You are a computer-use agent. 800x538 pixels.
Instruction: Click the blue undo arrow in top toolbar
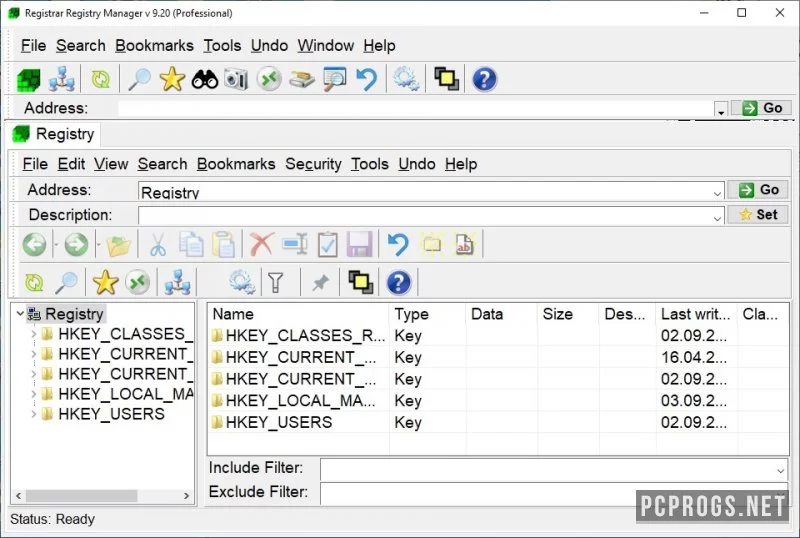coord(366,80)
